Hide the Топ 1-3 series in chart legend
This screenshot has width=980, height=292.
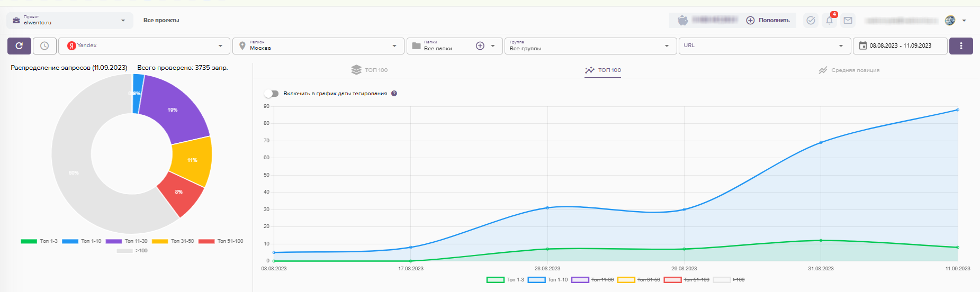(506, 280)
